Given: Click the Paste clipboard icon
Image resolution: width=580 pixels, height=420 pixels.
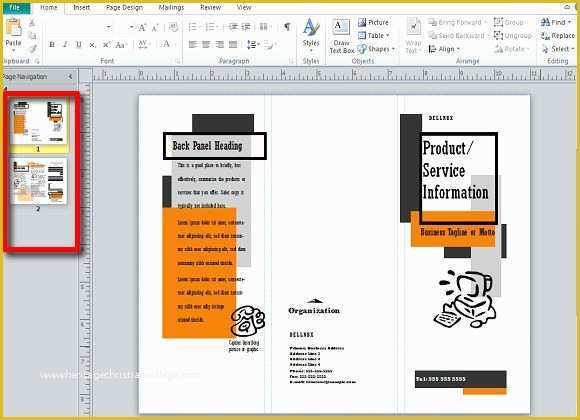Looking at the screenshot, I should tap(14, 28).
